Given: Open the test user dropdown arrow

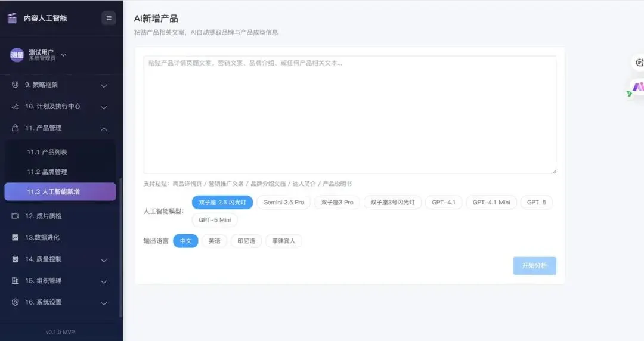Looking at the screenshot, I should tap(64, 55).
